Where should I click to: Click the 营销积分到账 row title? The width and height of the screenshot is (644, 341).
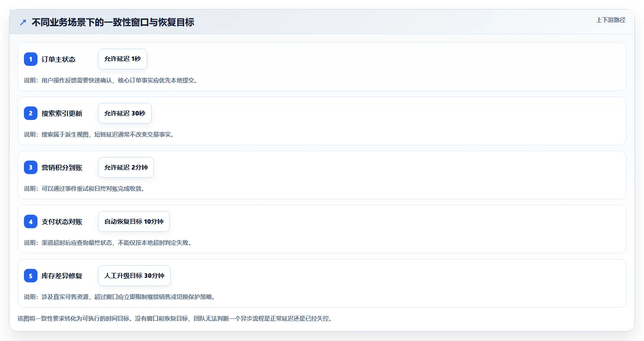(62, 167)
